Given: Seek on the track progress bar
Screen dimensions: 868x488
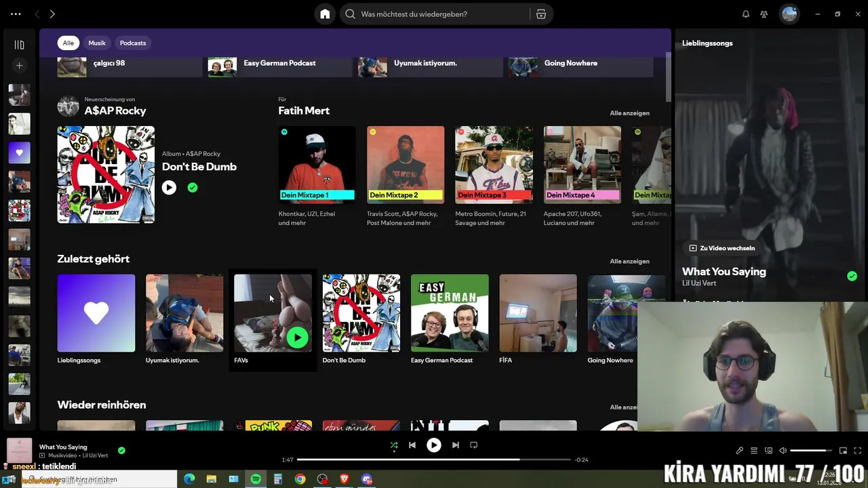Looking at the screenshot, I should coord(433,460).
